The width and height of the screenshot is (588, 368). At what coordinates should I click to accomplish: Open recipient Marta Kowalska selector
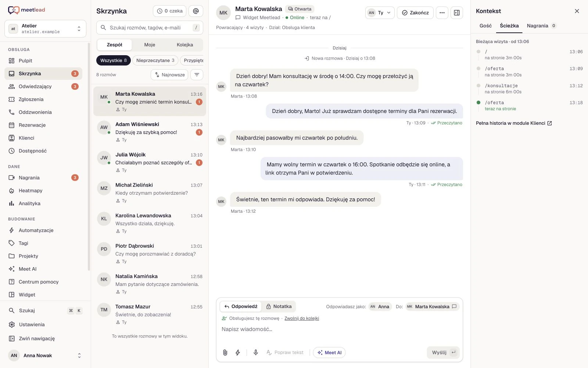[x=432, y=307]
